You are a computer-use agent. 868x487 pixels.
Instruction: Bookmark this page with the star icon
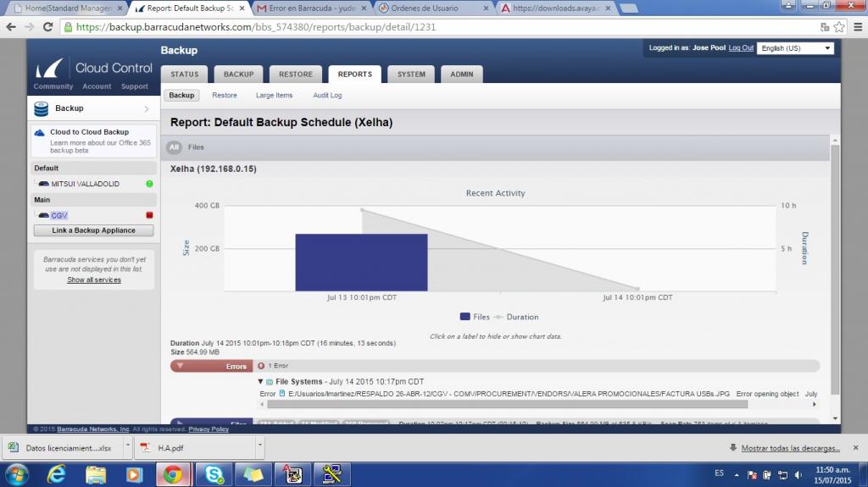point(839,26)
